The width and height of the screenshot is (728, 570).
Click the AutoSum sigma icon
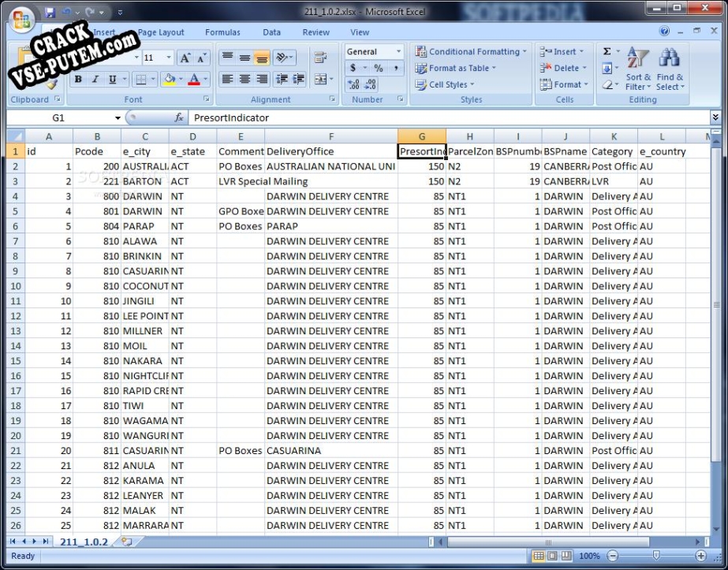607,51
